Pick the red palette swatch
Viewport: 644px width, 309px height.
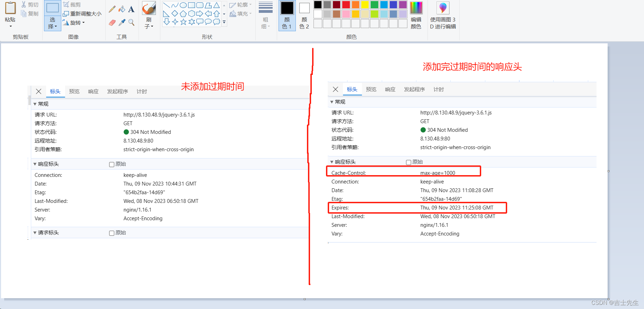(346, 5)
